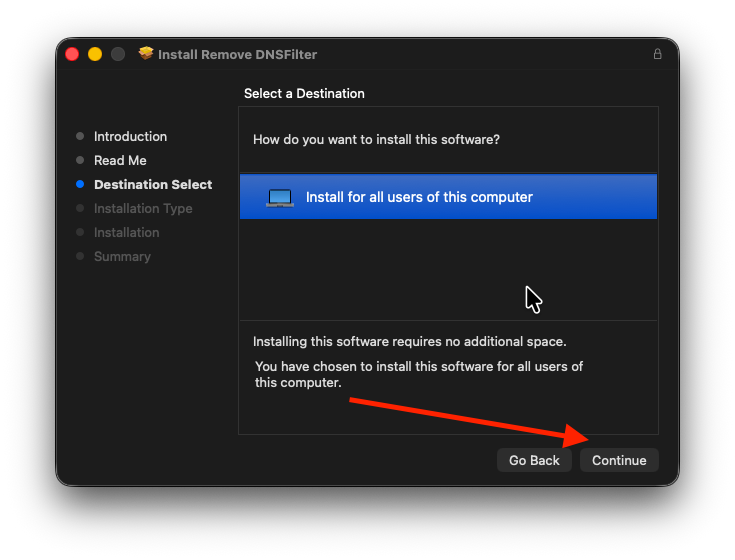Image resolution: width=735 pixels, height=560 pixels.
Task: Close the installer with the red button
Action: click(x=72, y=54)
